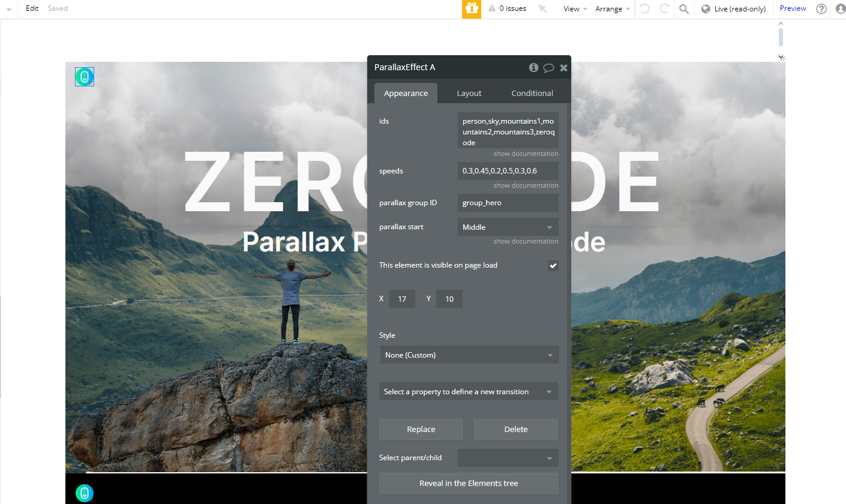Open show documentation under speeds

point(526,185)
